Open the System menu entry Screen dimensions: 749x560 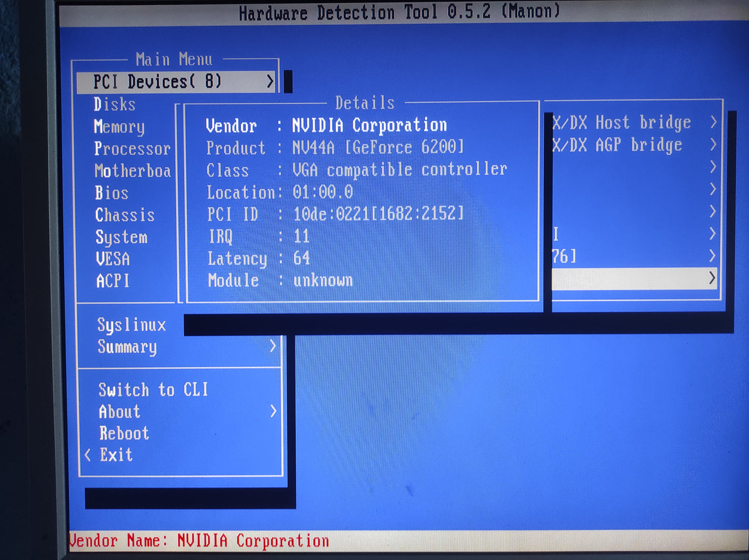coord(122,238)
